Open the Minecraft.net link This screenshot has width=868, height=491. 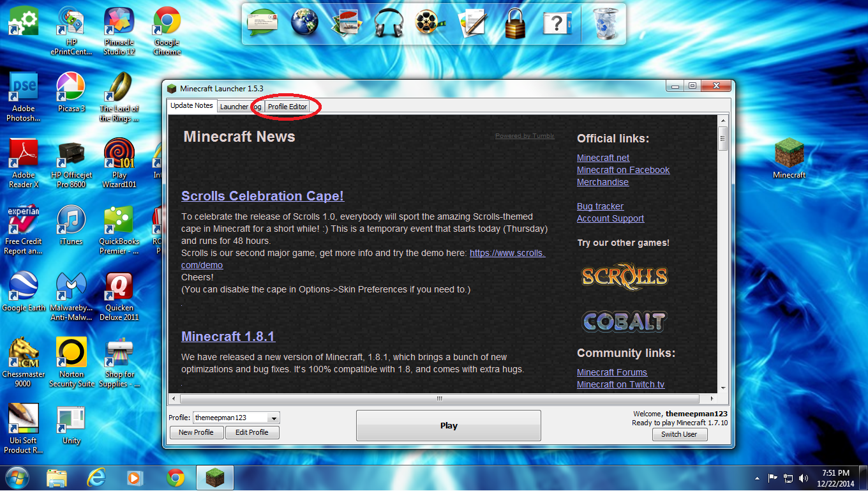[x=602, y=158]
